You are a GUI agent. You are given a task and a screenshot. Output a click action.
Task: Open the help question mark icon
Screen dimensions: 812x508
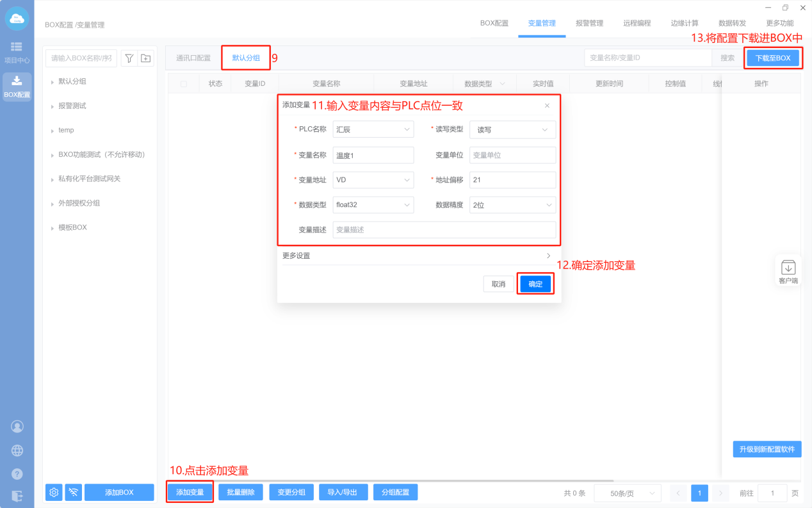(x=17, y=474)
